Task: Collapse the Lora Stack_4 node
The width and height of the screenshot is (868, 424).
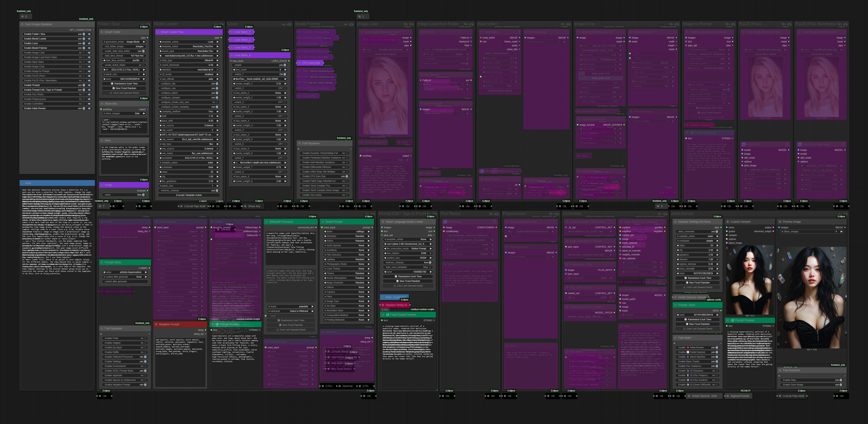Action: pyautogui.click(x=232, y=55)
